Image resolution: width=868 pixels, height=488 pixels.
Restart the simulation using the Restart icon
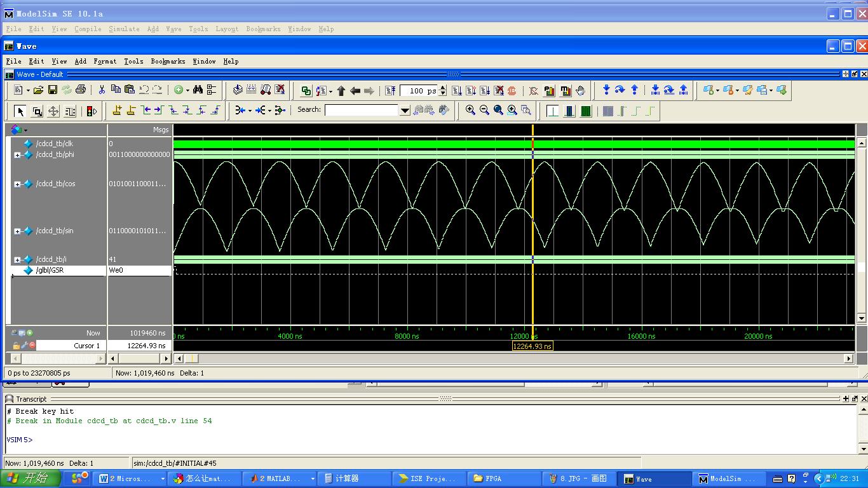[x=390, y=91]
